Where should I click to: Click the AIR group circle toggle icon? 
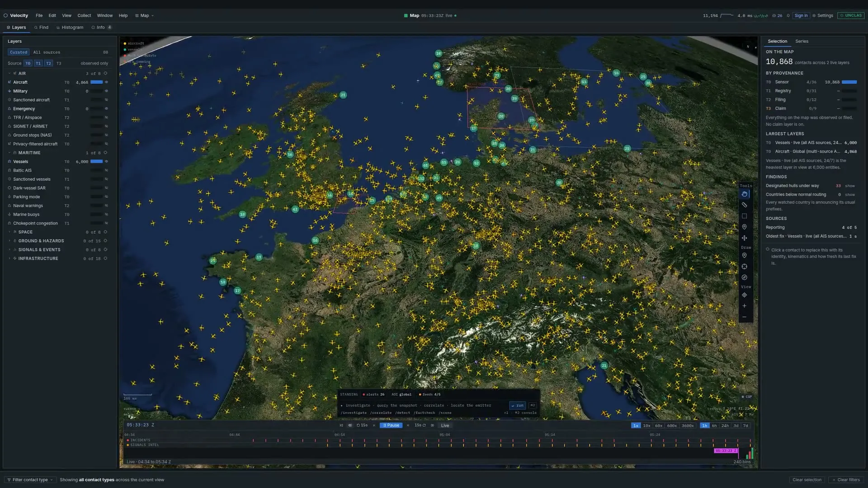(x=105, y=73)
